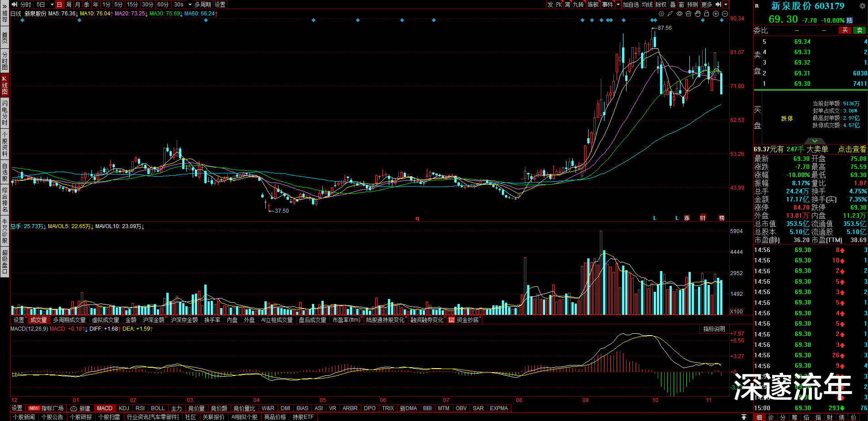Click the PK compare button
This screenshot has width=868, height=421.
559,5
